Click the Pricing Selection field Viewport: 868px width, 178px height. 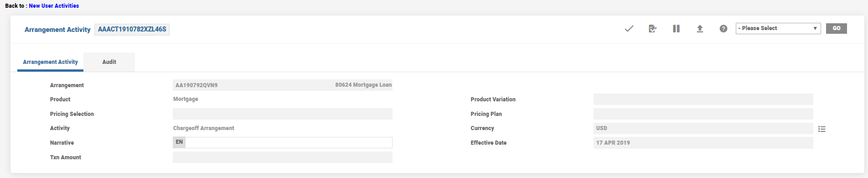283,114
